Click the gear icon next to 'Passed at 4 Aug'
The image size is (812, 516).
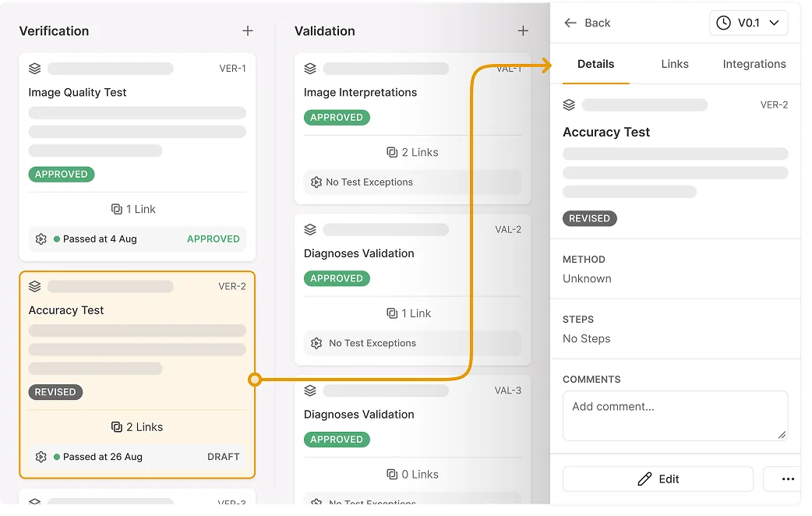[41, 239]
